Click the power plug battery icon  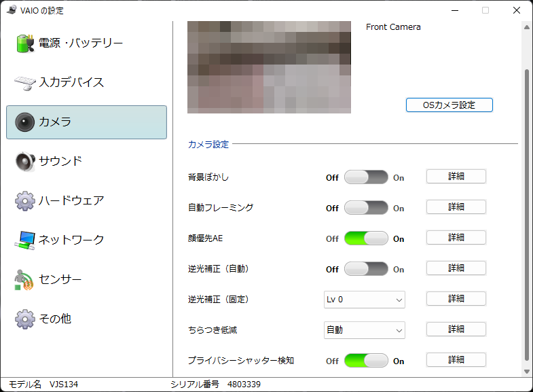point(25,43)
